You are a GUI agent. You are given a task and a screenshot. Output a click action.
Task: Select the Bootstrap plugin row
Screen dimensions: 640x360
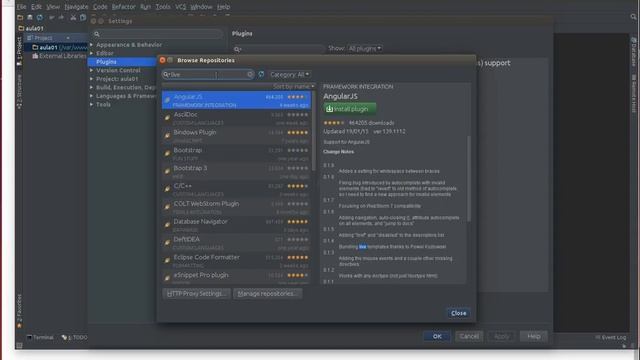tap(236, 153)
